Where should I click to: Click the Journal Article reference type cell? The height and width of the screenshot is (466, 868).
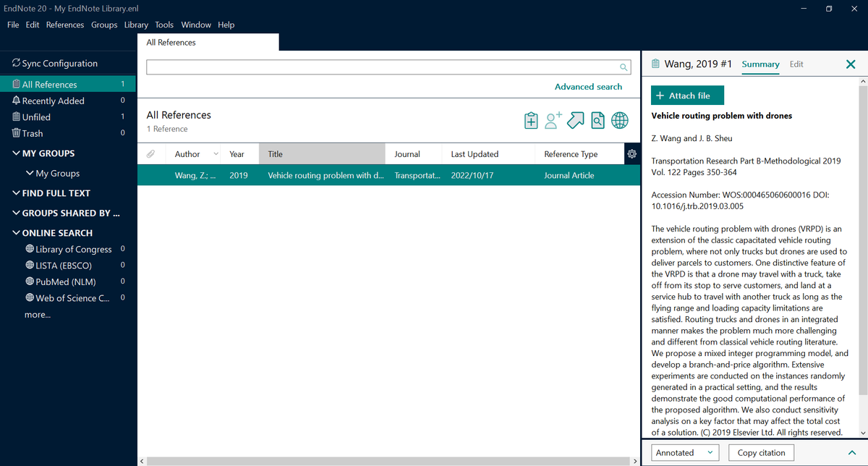pyautogui.click(x=569, y=175)
